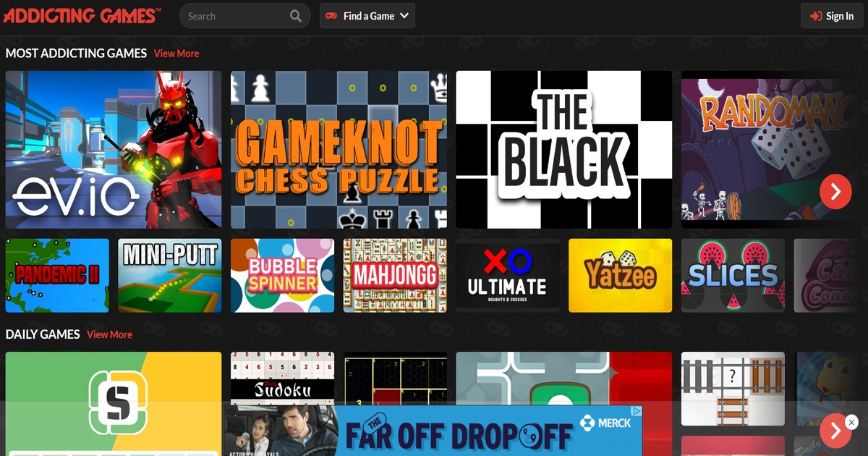Open the Bubble Spinner game

click(x=282, y=276)
